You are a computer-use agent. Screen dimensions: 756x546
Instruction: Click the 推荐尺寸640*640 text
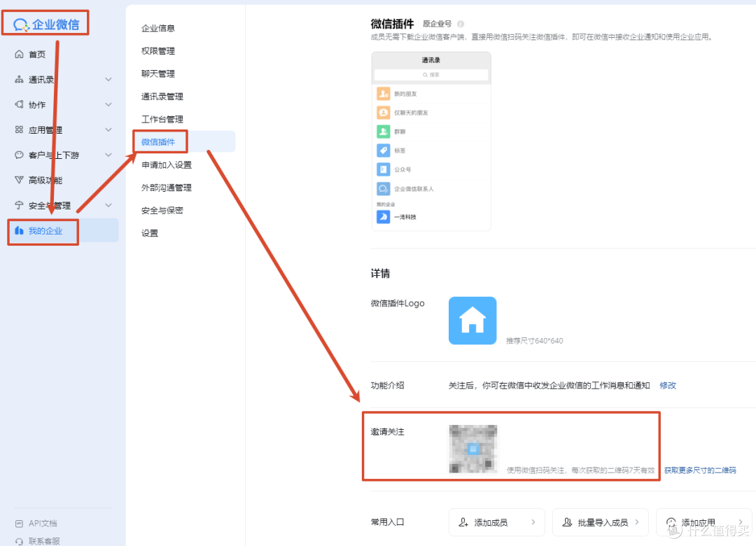534,340
